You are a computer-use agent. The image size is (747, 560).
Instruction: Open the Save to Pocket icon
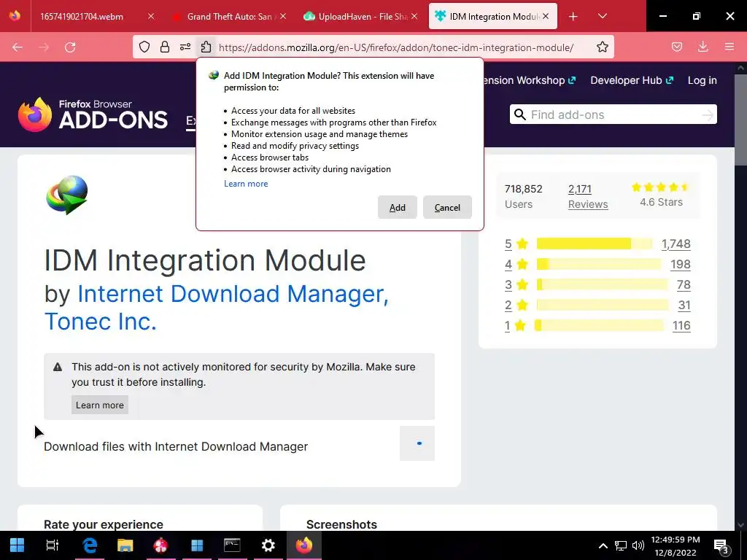[677, 47]
